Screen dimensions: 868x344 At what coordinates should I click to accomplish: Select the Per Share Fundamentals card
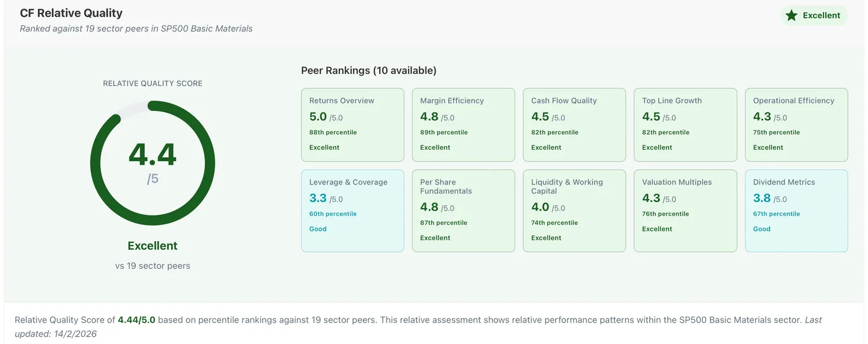464,210
